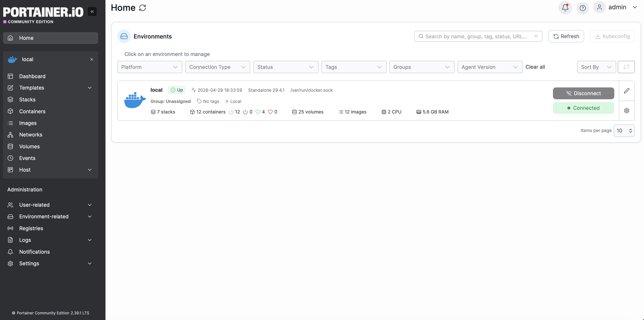The width and height of the screenshot is (644, 320).
Task: Click the 12 images count
Action: 352,112
